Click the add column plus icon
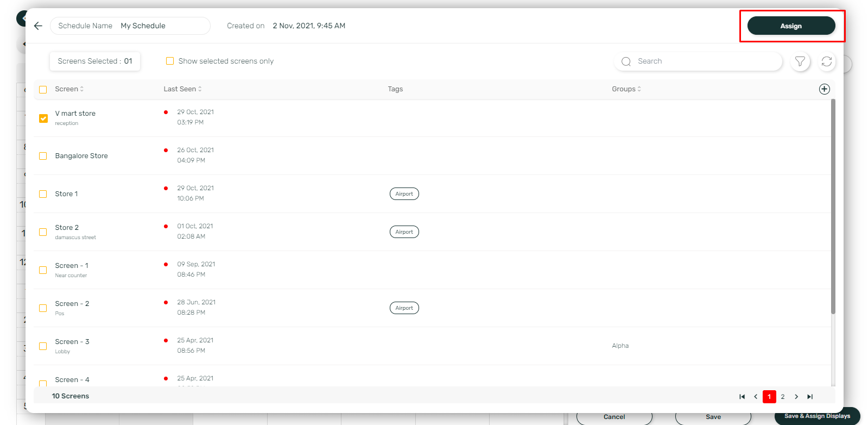 [824, 89]
